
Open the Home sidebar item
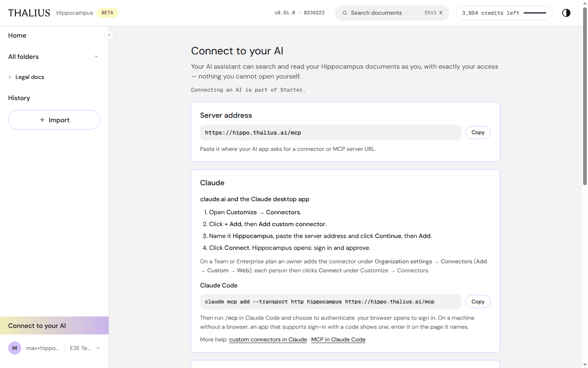[17, 36]
